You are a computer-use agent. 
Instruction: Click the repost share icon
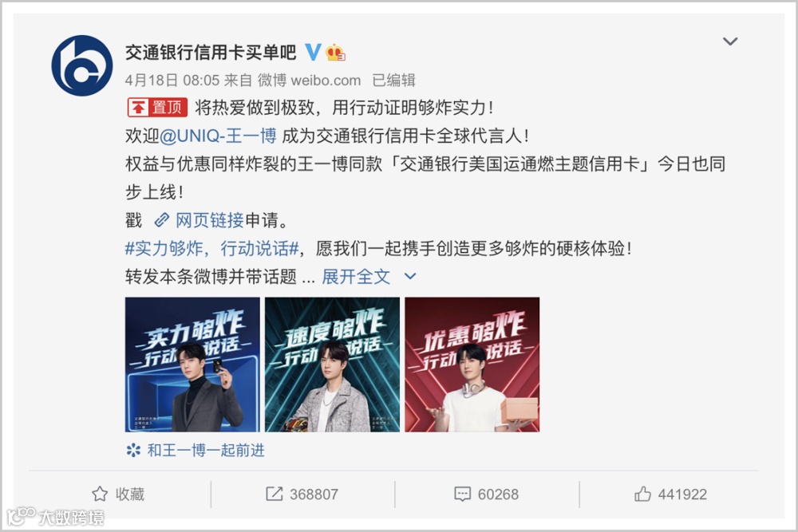[x=275, y=494]
